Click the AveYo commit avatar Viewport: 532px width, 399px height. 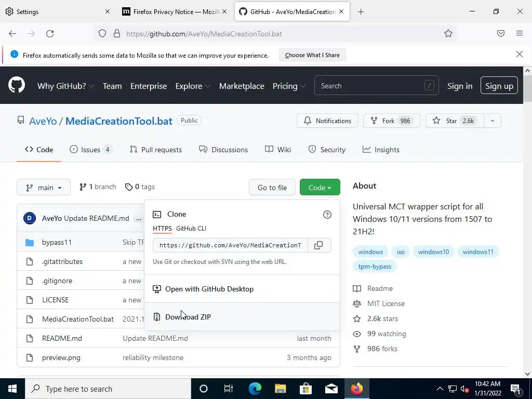coord(30,218)
